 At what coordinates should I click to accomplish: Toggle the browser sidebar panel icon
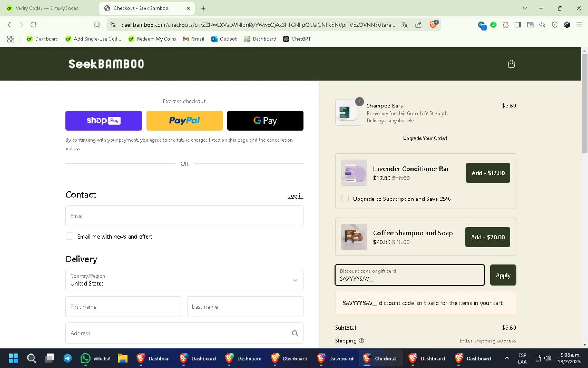click(518, 25)
